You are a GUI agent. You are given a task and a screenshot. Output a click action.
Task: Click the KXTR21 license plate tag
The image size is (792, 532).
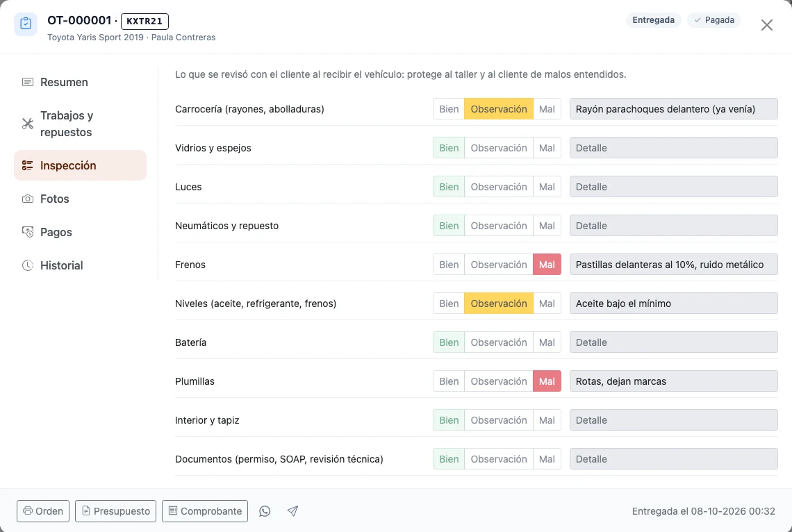tap(145, 22)
